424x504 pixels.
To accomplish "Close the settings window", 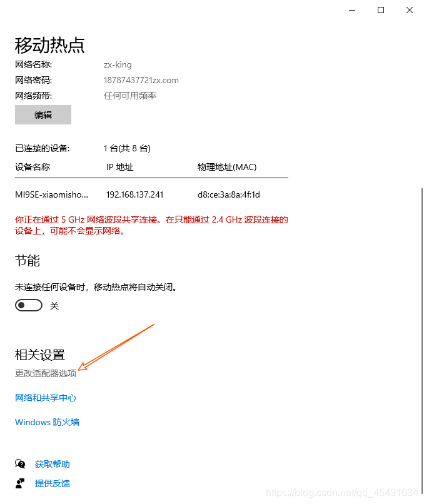I will pyautogui.click(x=410, y=10).
